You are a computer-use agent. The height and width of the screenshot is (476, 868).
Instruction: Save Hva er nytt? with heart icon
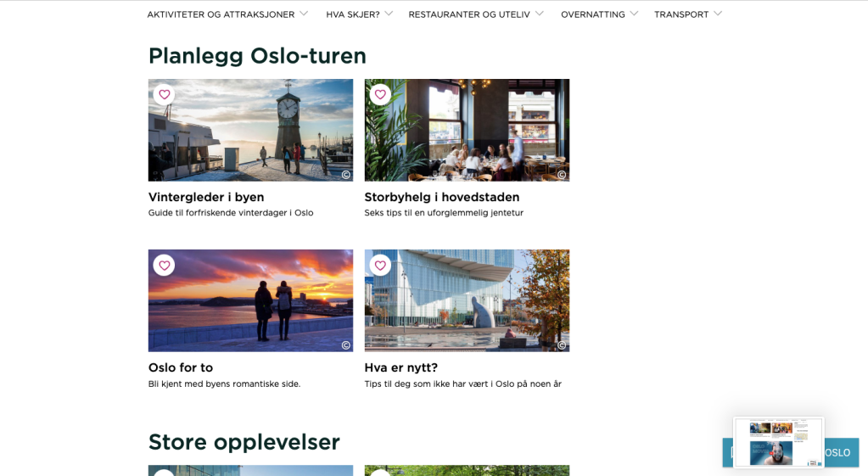[380, 266]
